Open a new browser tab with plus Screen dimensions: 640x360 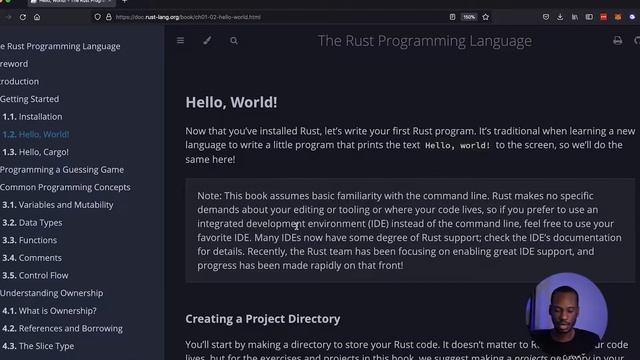pyautogui.click(x=124, y=2)
